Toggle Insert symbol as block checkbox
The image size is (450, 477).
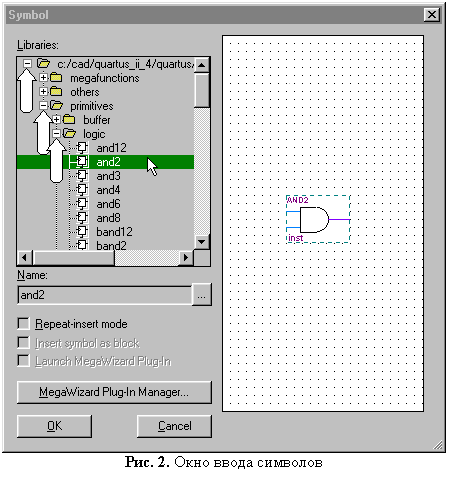pos(23,342)
